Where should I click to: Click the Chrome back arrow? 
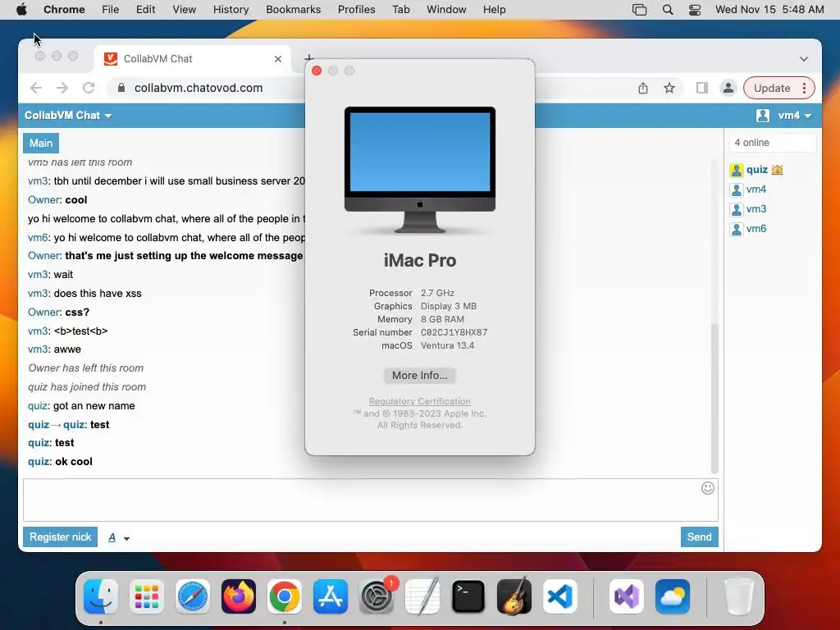pyautogui.click(x=36, y=88)
